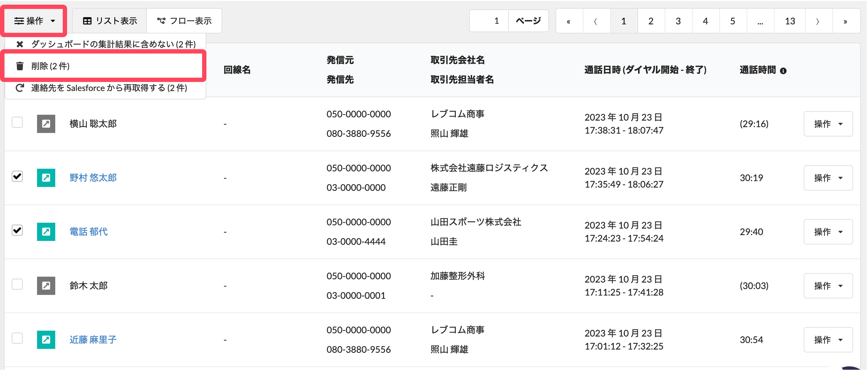Click phone number 03-0000-0001
The width and height of the screenshot is (868, 370).
pos(356,295)
